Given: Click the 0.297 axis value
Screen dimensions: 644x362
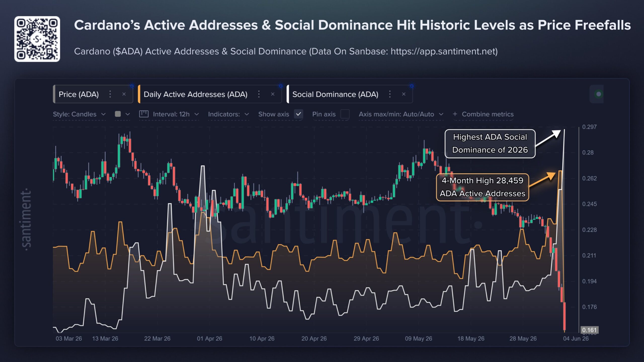Looking at the screenshot, I should point(589,127).
